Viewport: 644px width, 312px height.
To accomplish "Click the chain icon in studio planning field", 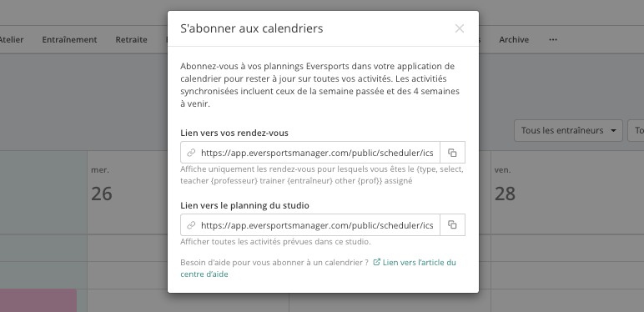I will pos(191,225).
